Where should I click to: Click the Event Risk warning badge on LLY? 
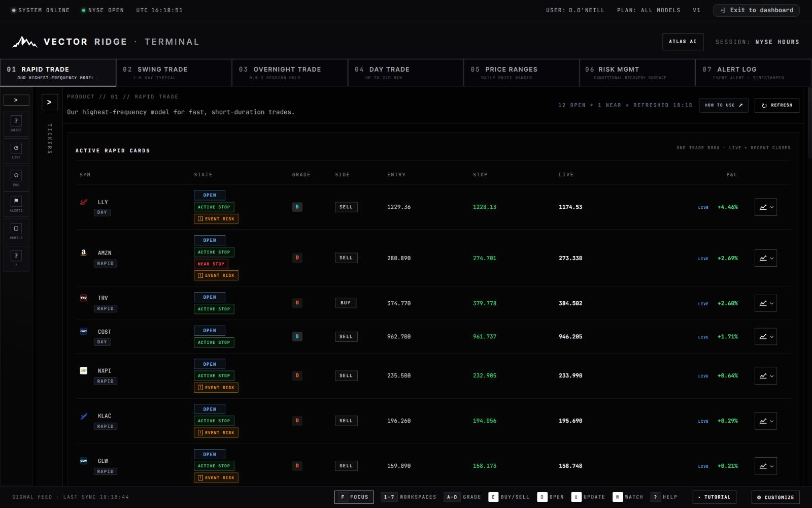[x=216, y=219]
